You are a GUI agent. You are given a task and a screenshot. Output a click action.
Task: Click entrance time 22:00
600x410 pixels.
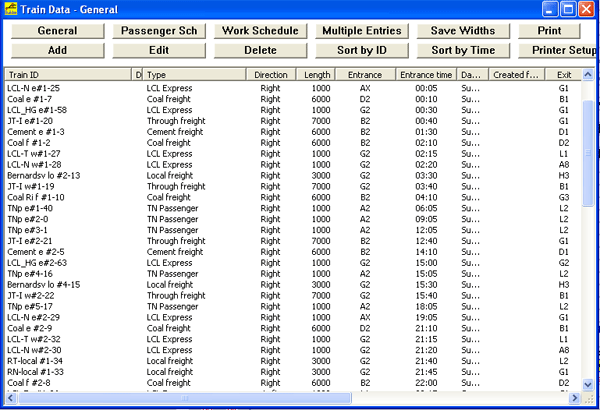(426, 383)
